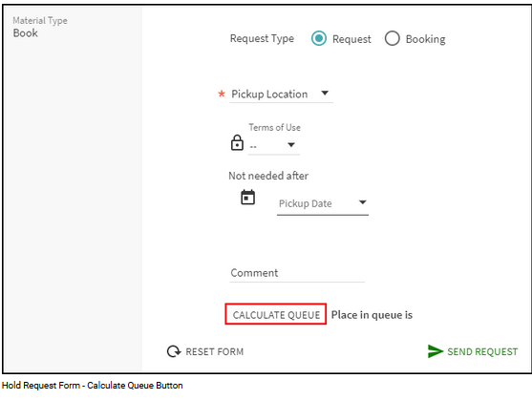Click the Calculate Queue button
The width and height of the screenshot is (532, 400).
point(276,314)
